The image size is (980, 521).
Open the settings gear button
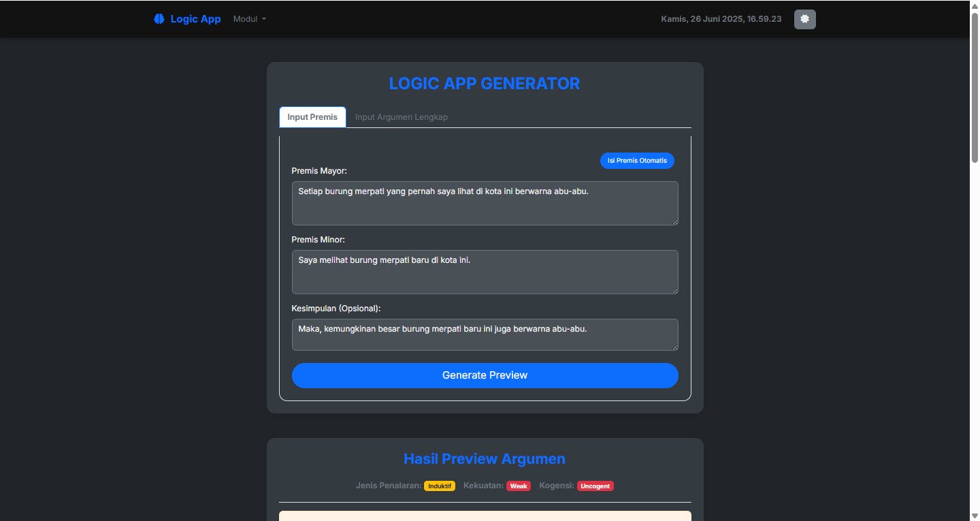tap(805, 19)
